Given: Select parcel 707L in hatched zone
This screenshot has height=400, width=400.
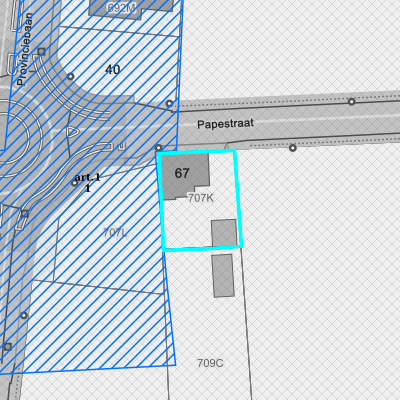Looking at the screenshot, I should pos(115,232).
